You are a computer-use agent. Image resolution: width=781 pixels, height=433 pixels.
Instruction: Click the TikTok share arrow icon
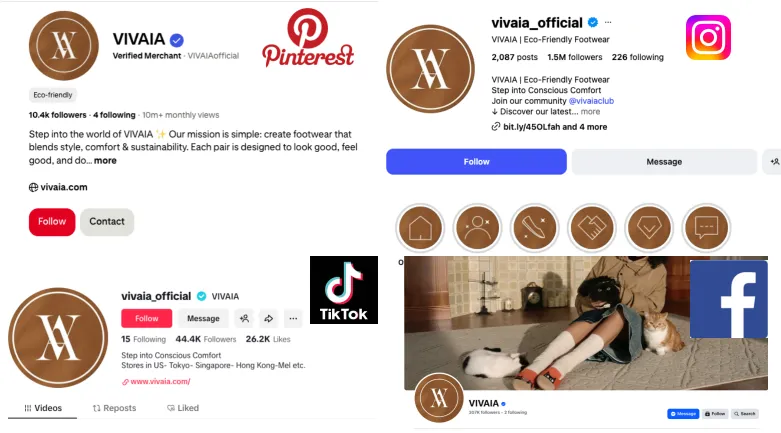point(268,318)
